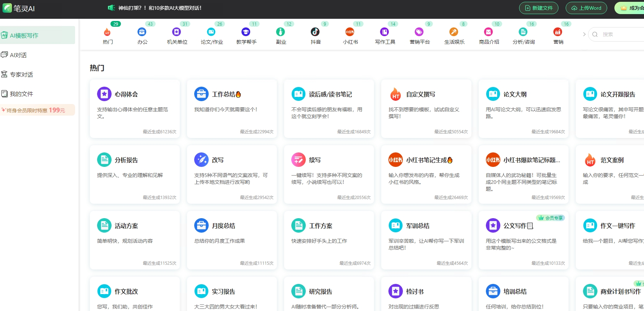Viewport: 644px width, 311px height.
Task: Click the 分析/咨询 category icon
Action: click(523, 32)
